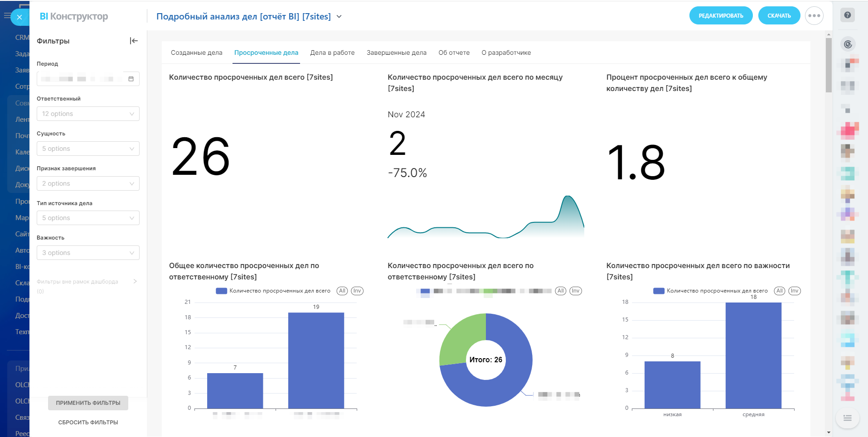868x437 pixels.
Task: Open the Завершенные дела tab
Action: 396,53
